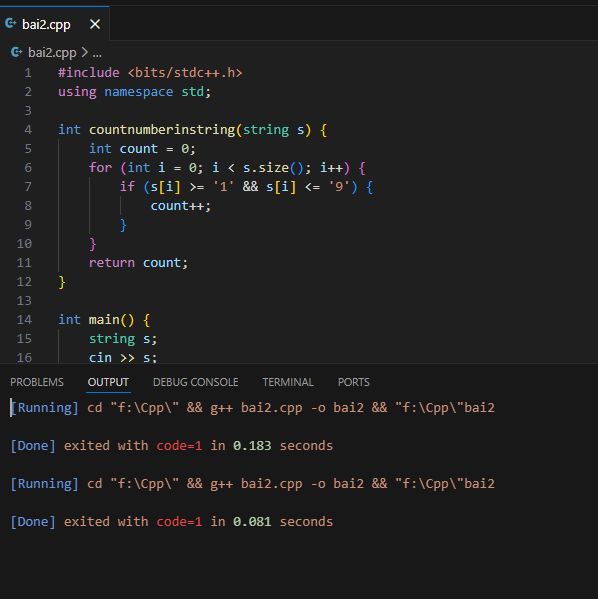
Task: Open the DEBUG CONSOLE tab
Action: click(x=196, y=382)
